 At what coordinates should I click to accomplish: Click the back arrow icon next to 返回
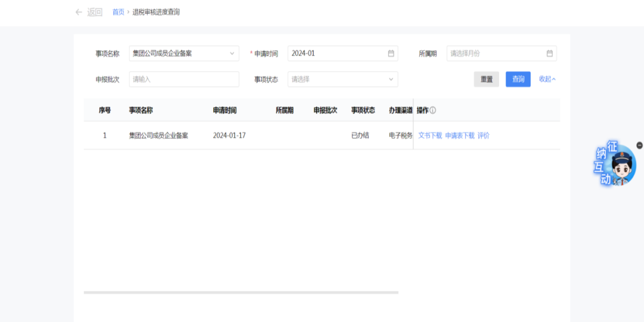click(x=79, y=12)
